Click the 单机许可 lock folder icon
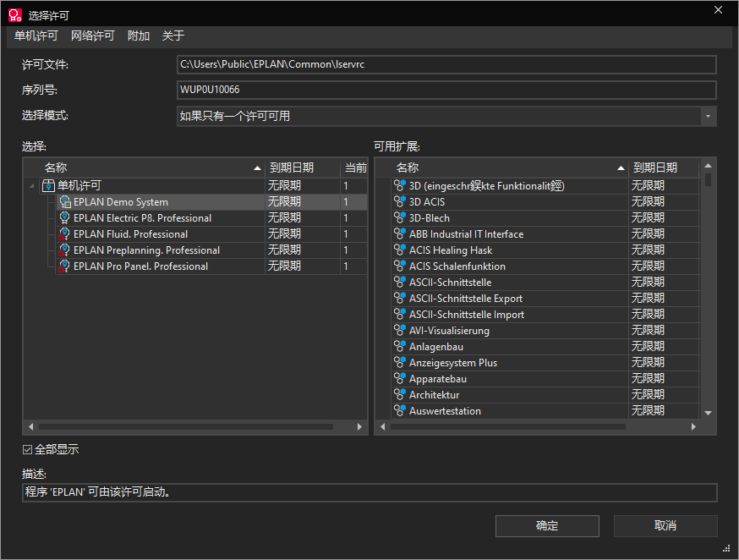This screenshot has width=739, height=560. pos(48,185)
